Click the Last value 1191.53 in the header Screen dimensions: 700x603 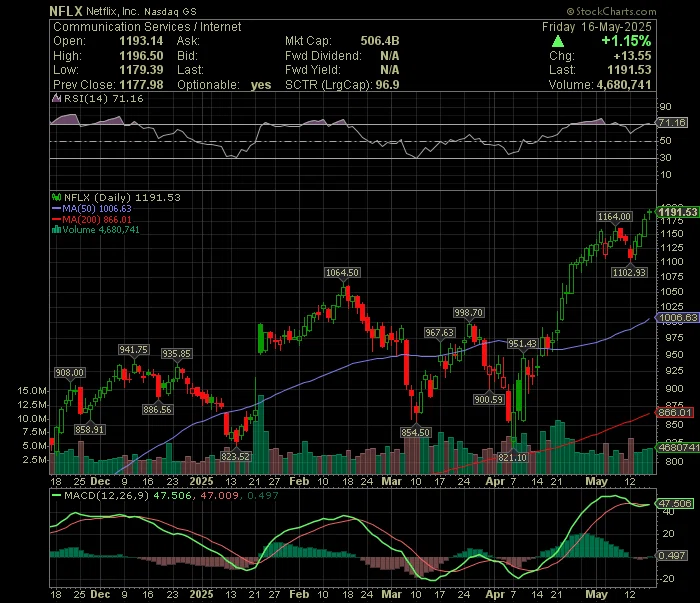(x=629, y=70)
